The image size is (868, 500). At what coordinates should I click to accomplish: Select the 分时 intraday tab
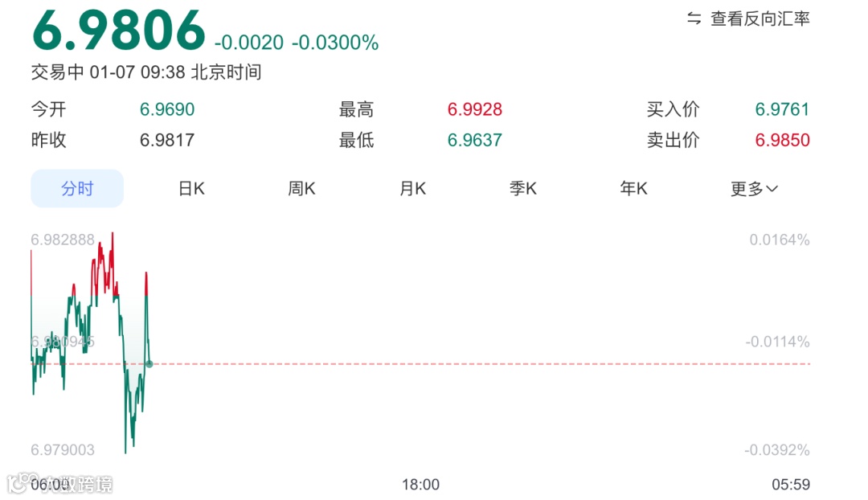click(x=77, y=188)
